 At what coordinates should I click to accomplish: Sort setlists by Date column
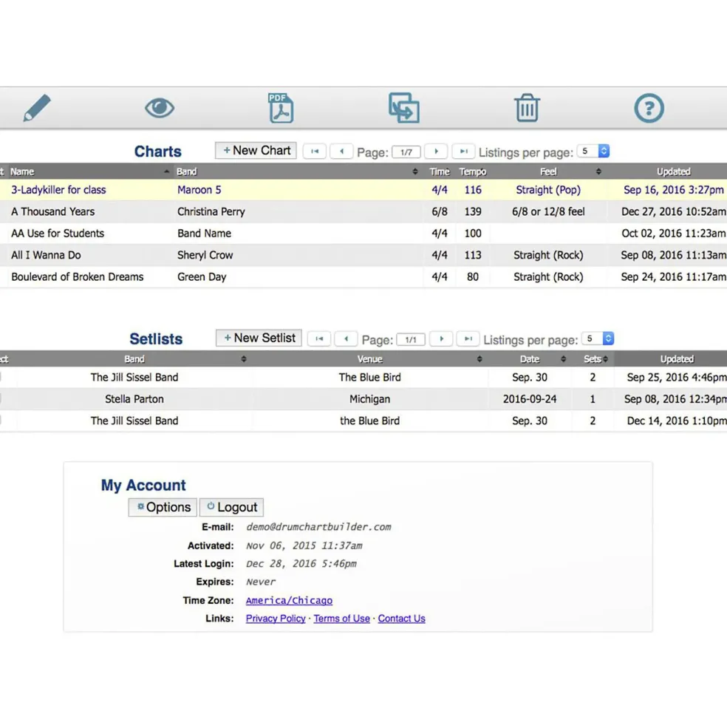(530, 359)
